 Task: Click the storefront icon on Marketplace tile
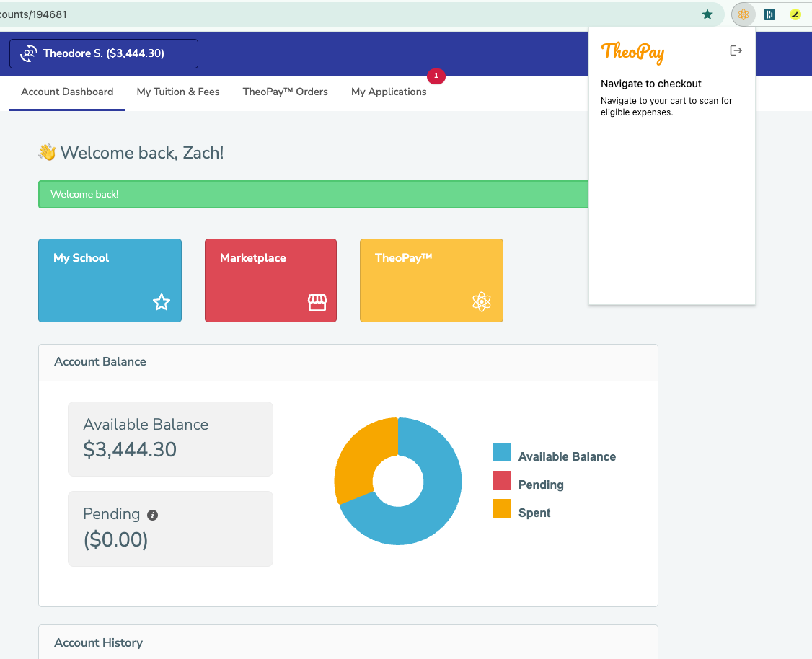[x=317, y=302]
